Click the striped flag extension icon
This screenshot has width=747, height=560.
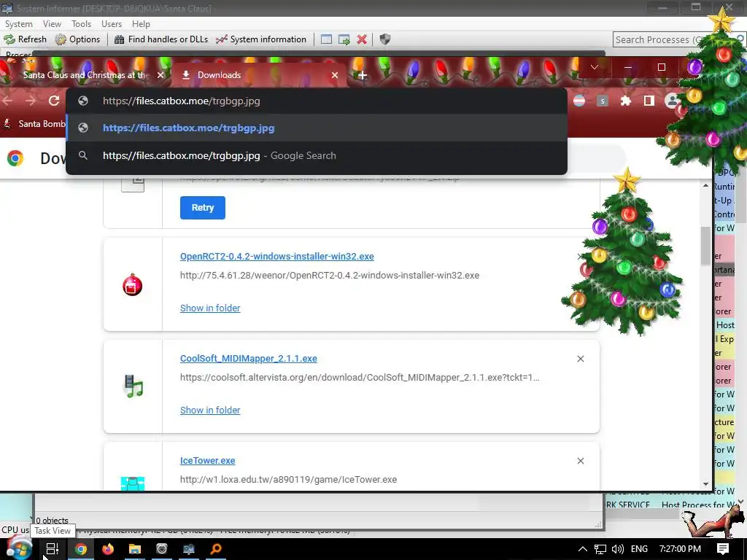(579, 101)
